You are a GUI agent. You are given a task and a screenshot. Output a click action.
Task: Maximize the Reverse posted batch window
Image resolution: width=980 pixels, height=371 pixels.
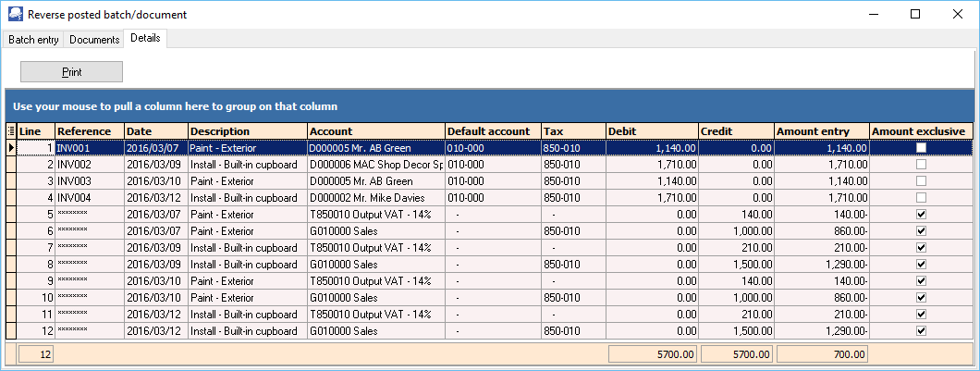[x=915, y=14]
